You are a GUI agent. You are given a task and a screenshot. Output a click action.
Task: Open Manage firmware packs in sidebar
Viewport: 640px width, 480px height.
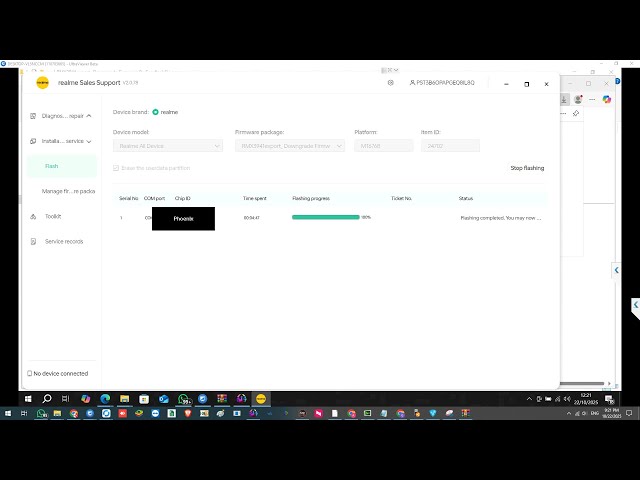pos(68,191)
